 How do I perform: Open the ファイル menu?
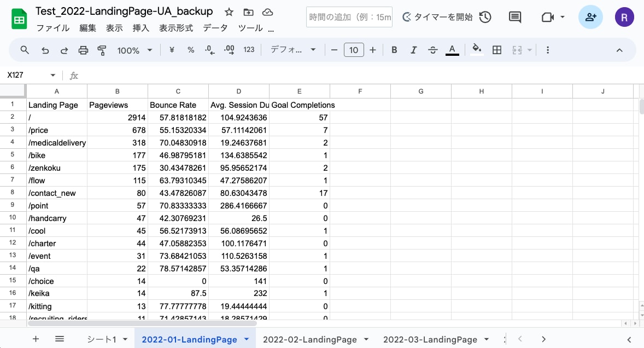(x=53, y=28)
